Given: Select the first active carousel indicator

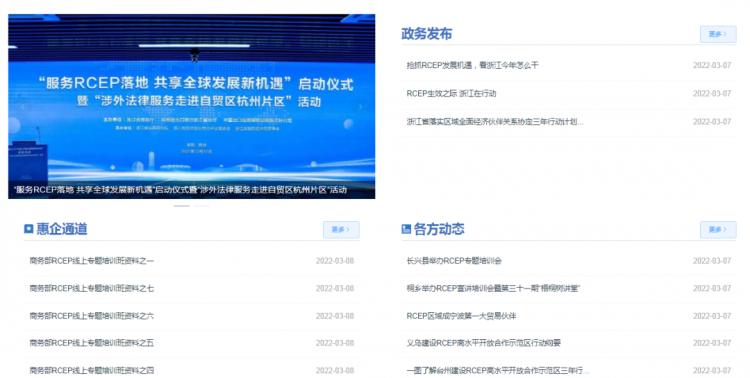Looking at the screenshot, I should (182, 206).
